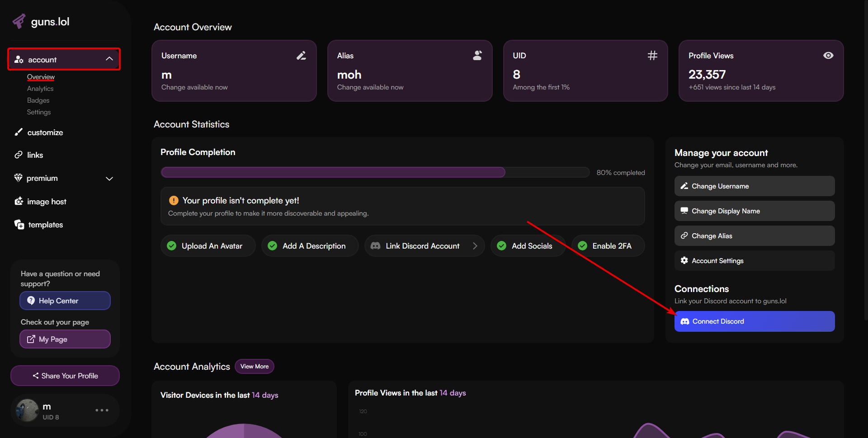Image resolution: width=868 pixels, height=438 pixels.
Task: Click the Help Center question mark icon
Action: tap(31, 301)
